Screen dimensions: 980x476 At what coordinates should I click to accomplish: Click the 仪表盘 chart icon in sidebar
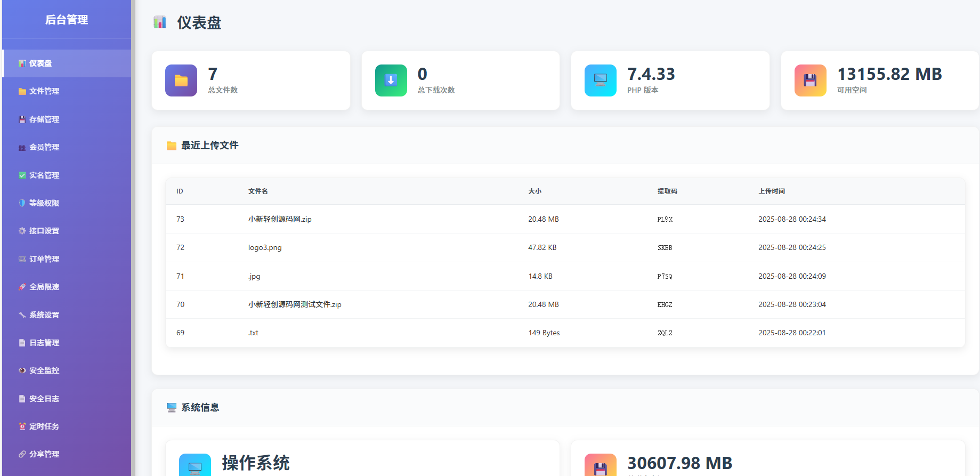pos(22,63)
